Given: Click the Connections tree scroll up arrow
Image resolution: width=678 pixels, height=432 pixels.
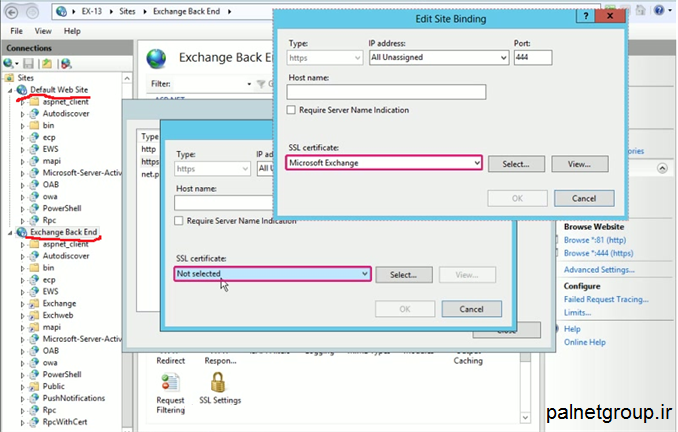Looking at the screenshot, I should pyautogui.click(x=127, y=78).
